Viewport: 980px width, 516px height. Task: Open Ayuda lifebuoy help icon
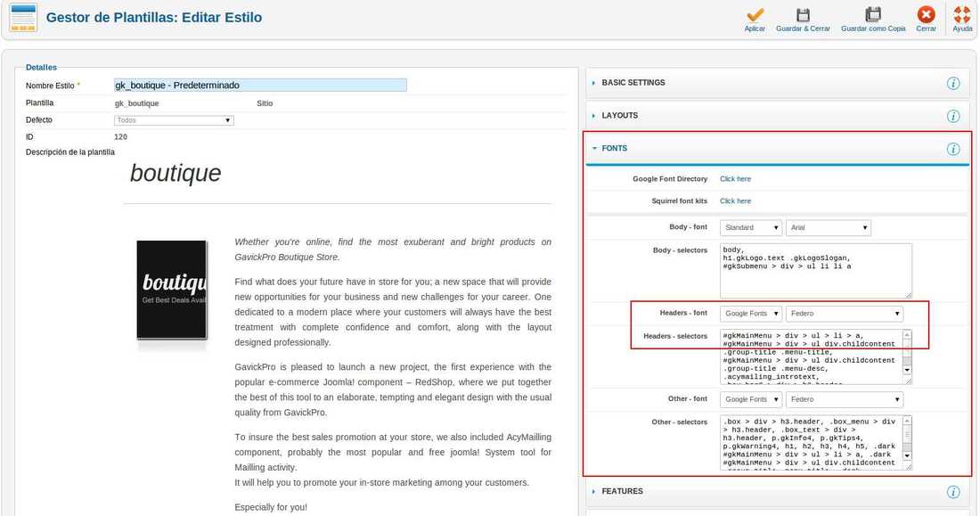(962, 14)
